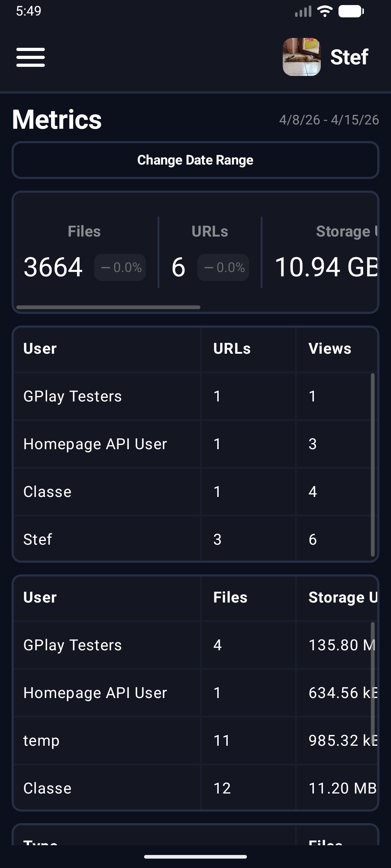This screenshot has width=391, height=868.
Task: Click the stats card horizontal scrollbar
Action: tap(108, 307)
